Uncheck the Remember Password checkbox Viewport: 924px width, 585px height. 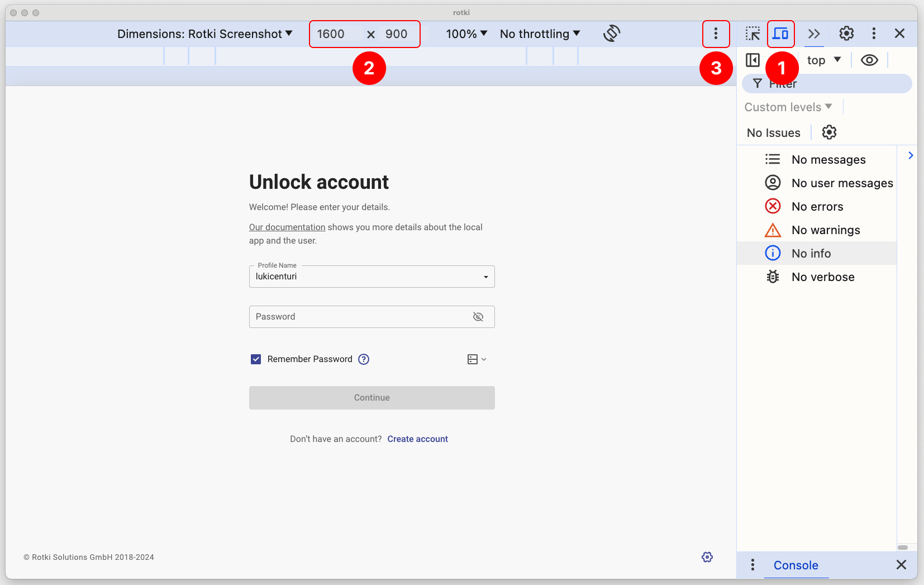click(256, 359)
